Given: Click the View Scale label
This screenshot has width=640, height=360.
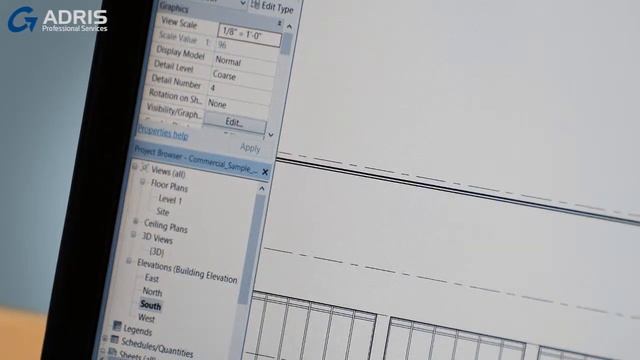Looking at the screenshot, I should point(179,23).
